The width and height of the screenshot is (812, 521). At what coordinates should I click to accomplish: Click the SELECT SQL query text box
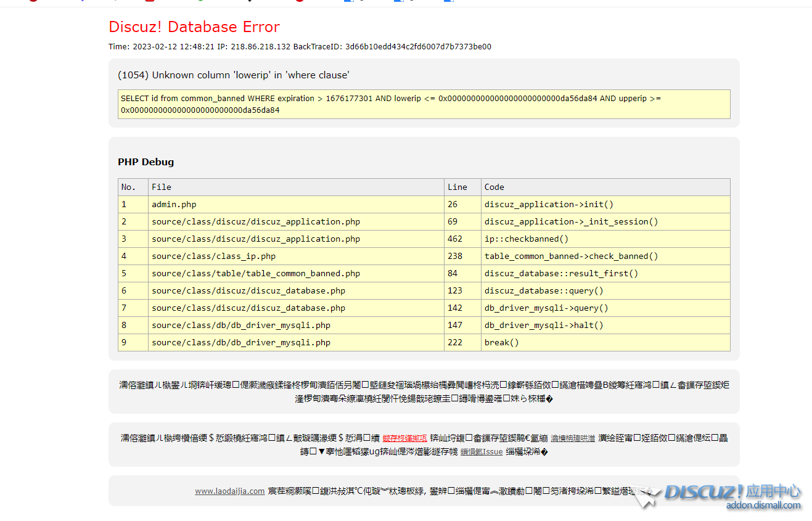point(424,104)
